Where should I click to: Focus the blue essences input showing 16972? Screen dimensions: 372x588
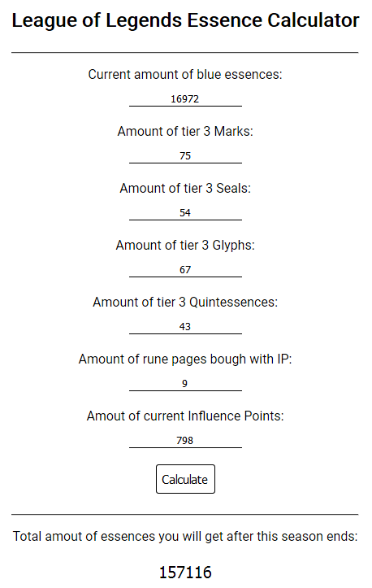pyautogui.click(x=185, y=99)
